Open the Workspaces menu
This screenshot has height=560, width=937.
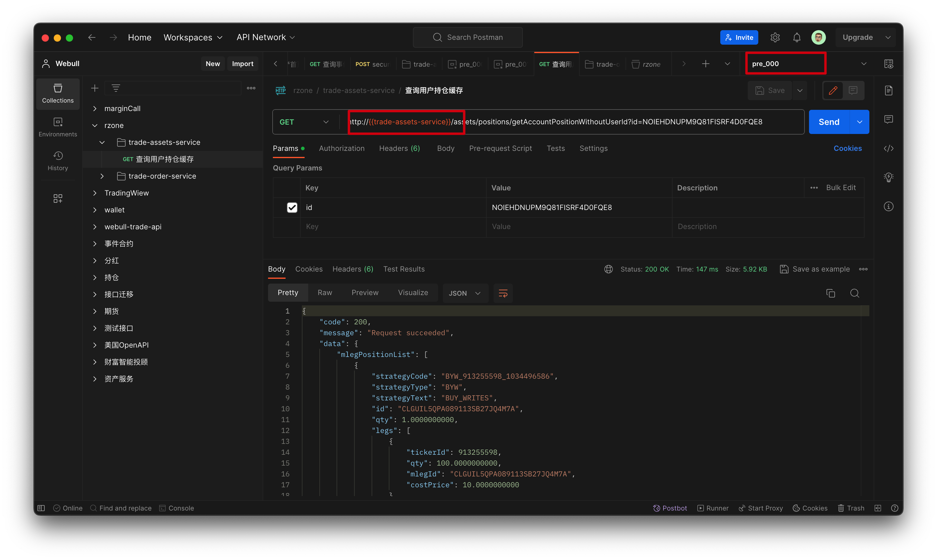click(193, 37)
